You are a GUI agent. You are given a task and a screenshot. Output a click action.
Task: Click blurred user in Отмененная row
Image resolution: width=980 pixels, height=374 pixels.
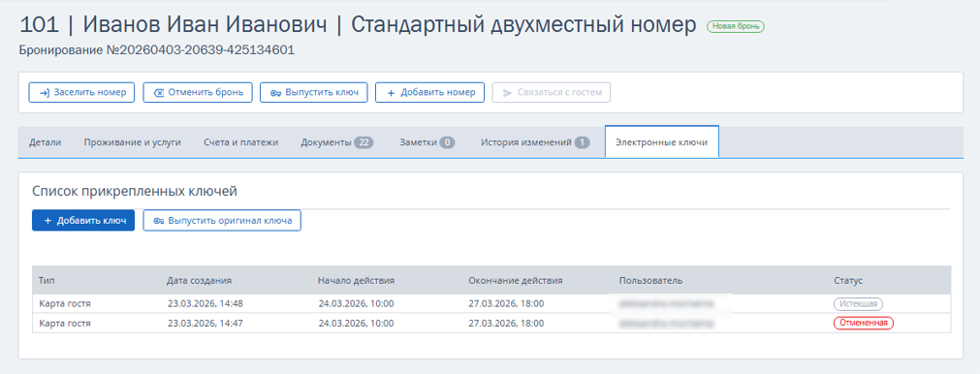666,324
